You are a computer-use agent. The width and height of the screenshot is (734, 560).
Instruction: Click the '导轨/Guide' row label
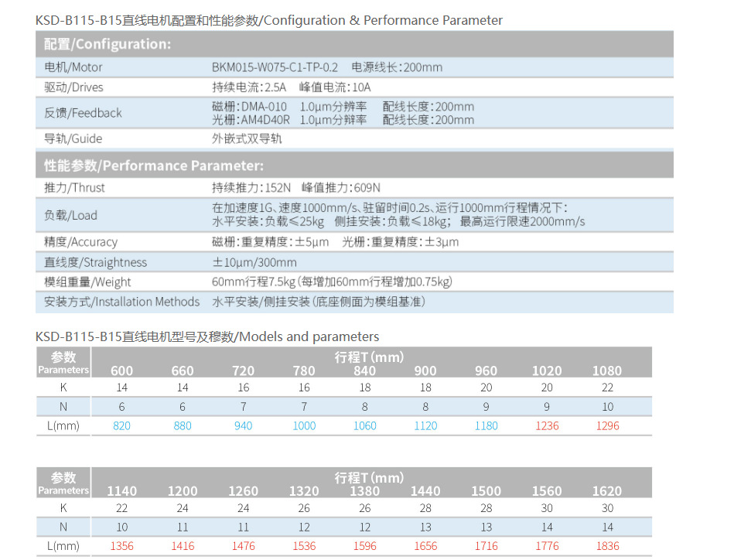pos(73,138)
